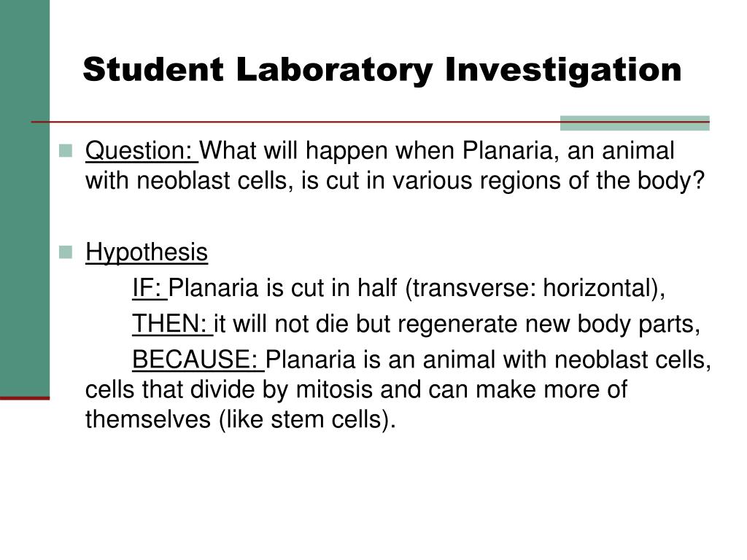Click the underlined Hypothesis heading

[147, 252]
